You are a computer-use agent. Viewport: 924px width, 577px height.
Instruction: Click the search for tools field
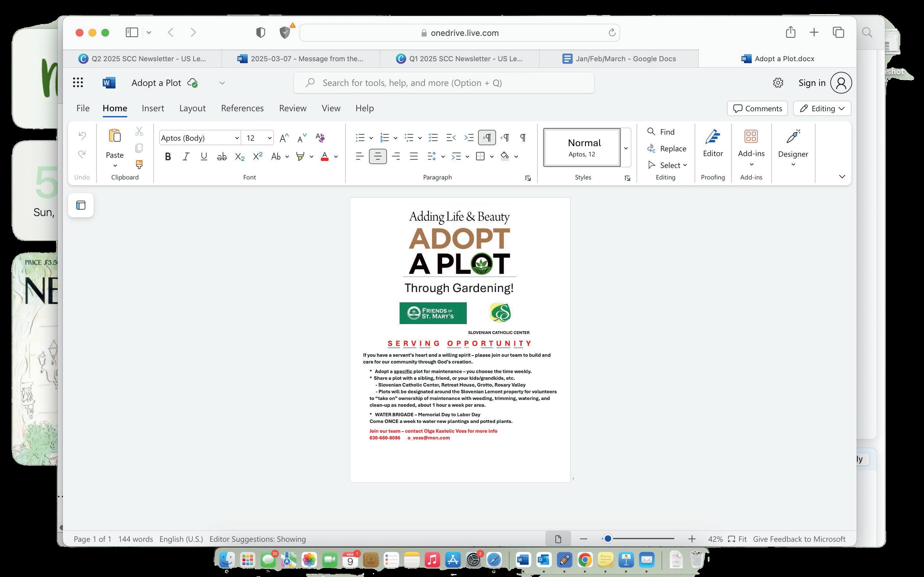[444, 83]
